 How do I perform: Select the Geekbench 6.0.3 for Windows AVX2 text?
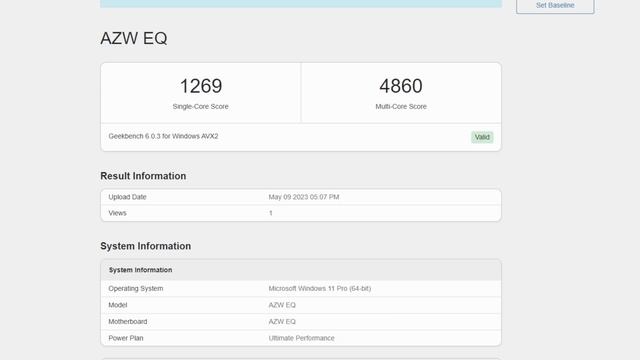[x=163, y=136]
